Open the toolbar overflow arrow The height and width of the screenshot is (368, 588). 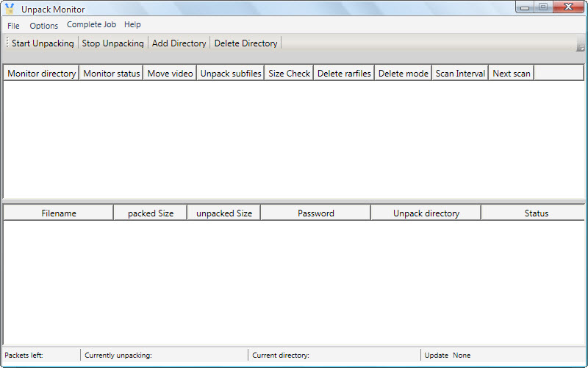pyautogui.click(x=580, y=48)
